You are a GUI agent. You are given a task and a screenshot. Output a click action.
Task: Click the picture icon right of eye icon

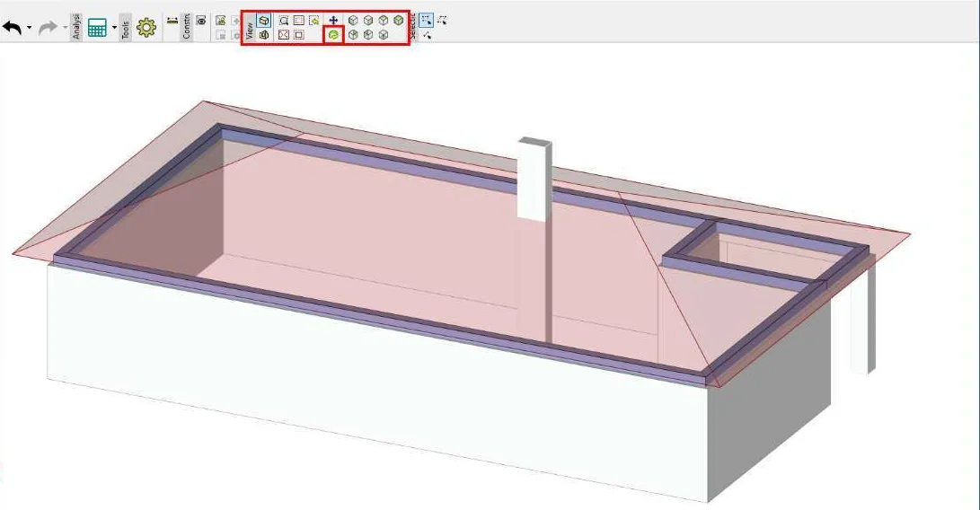pos(220,21)
